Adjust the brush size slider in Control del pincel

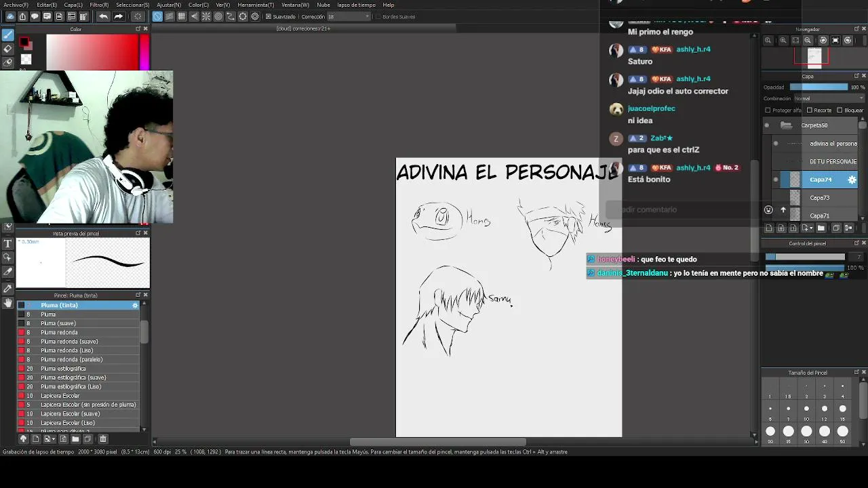point(805,257)
